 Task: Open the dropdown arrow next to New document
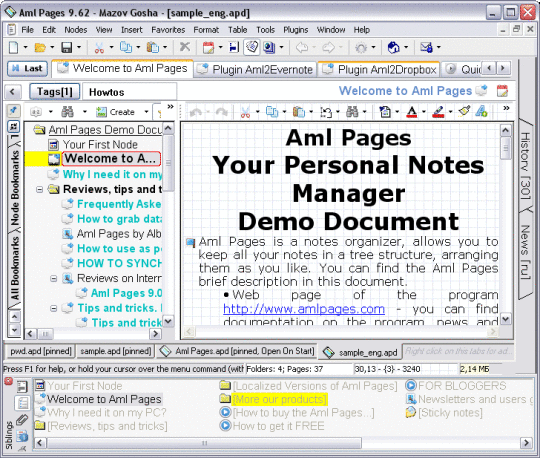coord(25,48)
